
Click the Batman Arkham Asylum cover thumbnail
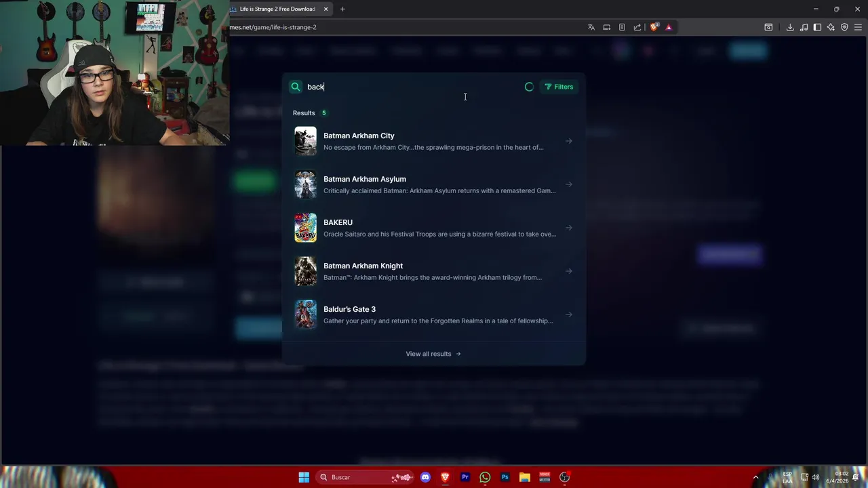pos(305,184)
